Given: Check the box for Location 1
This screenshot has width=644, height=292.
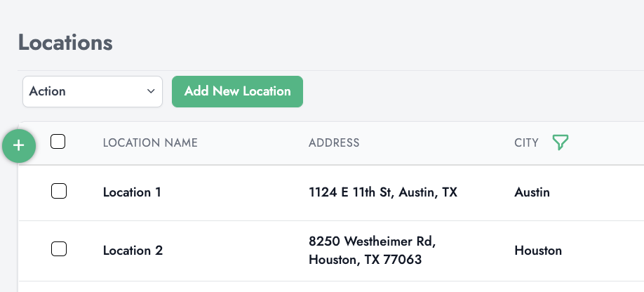Looking at the screenshot, I should [x=59, y=191].
